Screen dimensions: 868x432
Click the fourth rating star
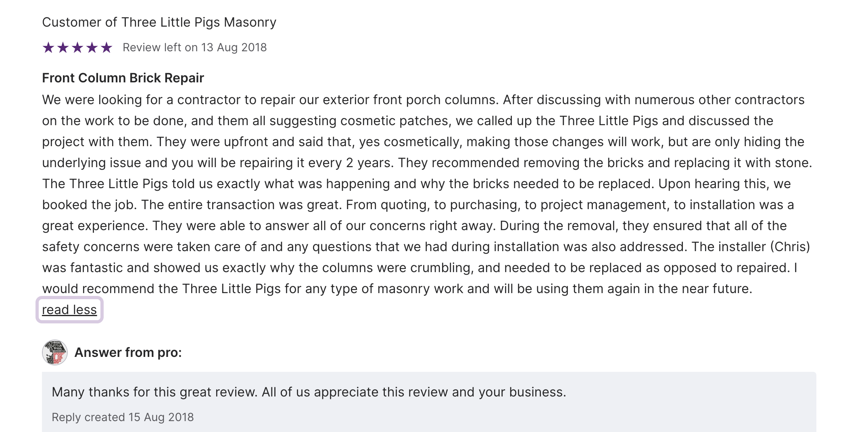click(x=92, y=48)
